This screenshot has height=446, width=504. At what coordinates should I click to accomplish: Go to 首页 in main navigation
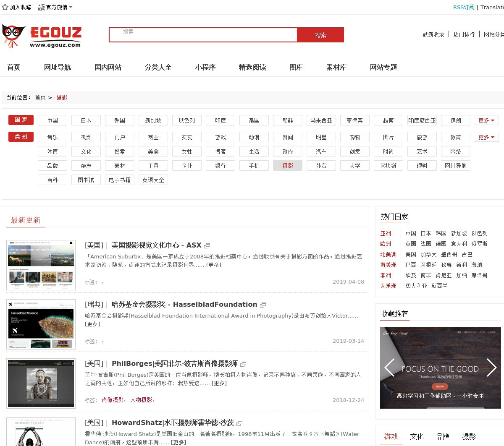(x=13, y=67)
